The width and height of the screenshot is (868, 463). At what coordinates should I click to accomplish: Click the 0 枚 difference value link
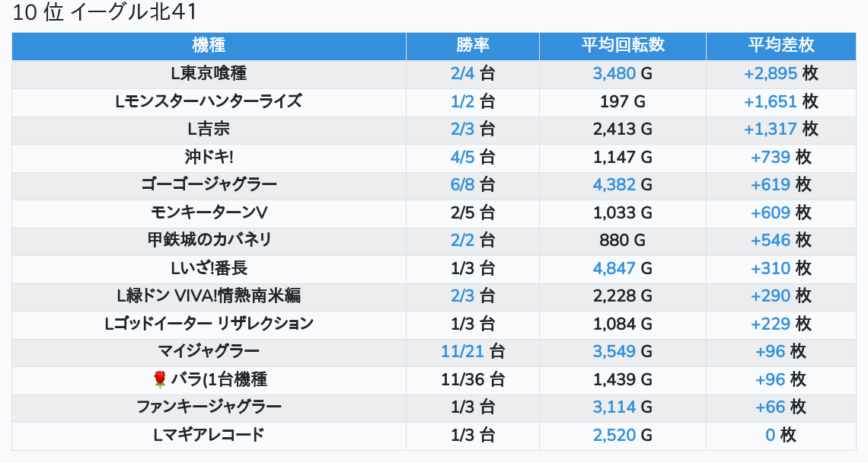pos(770,436)
